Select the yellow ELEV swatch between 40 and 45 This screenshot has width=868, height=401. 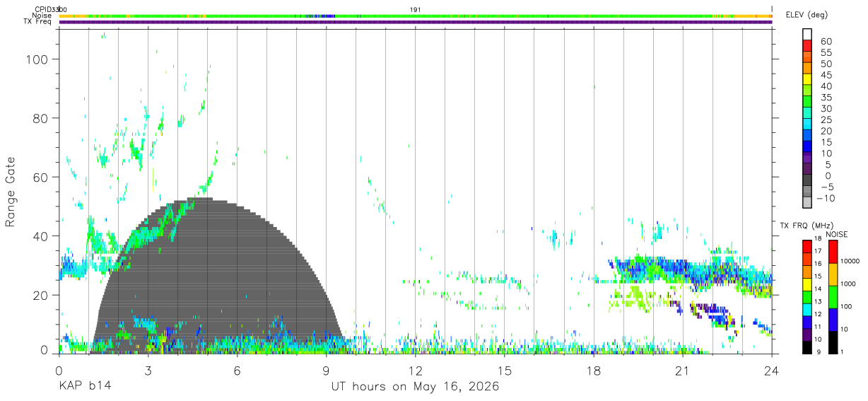tap(807, 80)
